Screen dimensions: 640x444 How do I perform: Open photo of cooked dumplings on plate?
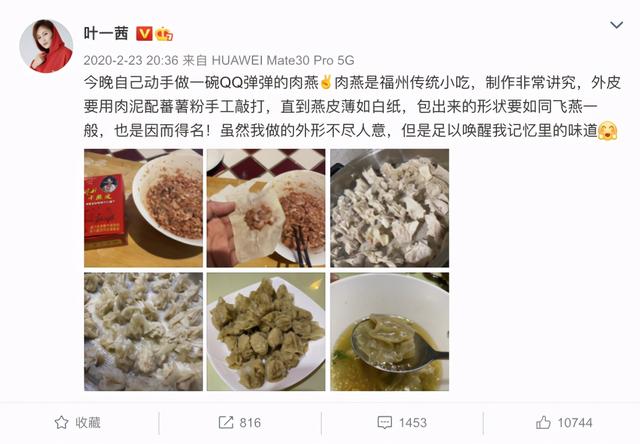(x=266, y=332)
